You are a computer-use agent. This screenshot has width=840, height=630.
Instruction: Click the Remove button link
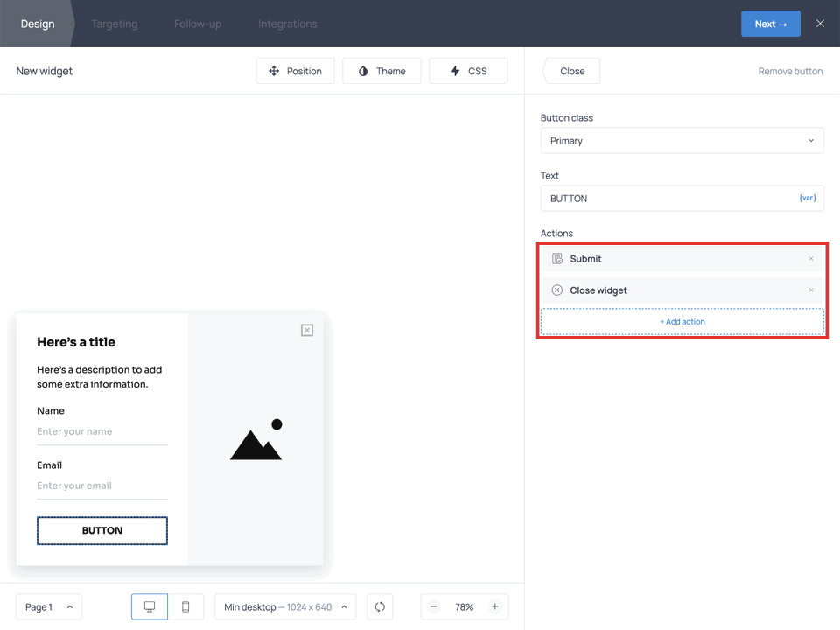(790, 71)
